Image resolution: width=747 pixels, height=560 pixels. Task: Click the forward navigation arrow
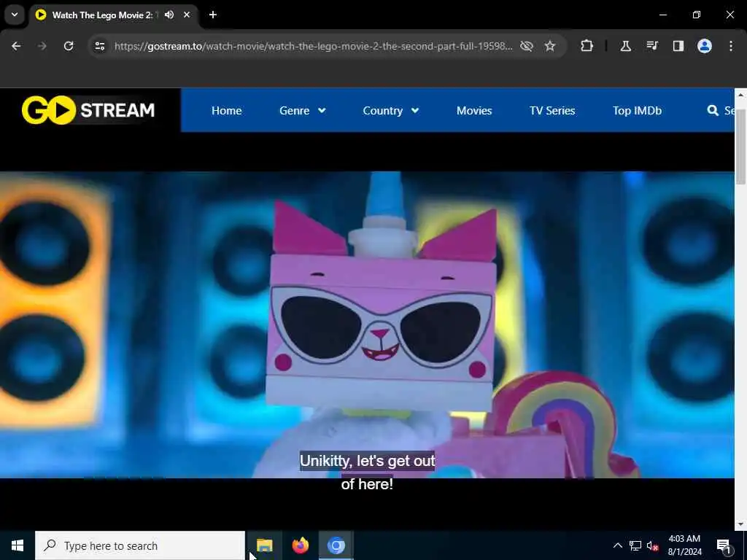pyautogui.click(x=42, y=46)
